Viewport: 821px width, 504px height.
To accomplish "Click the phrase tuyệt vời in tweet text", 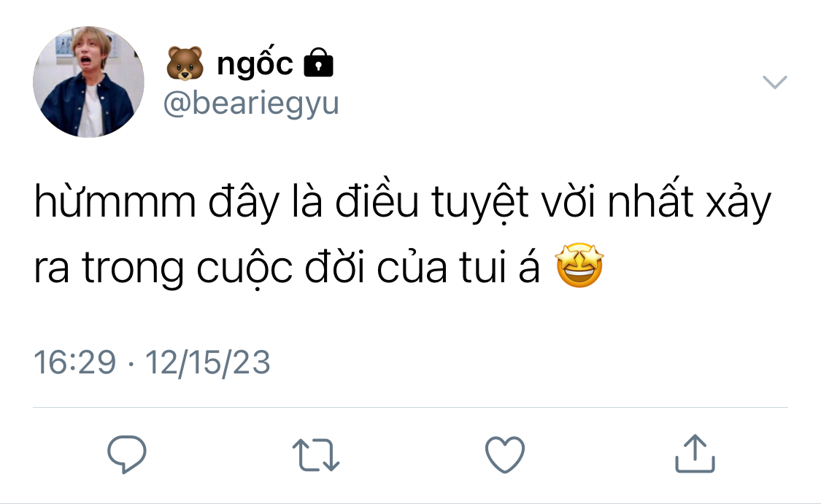I will 514,201.
